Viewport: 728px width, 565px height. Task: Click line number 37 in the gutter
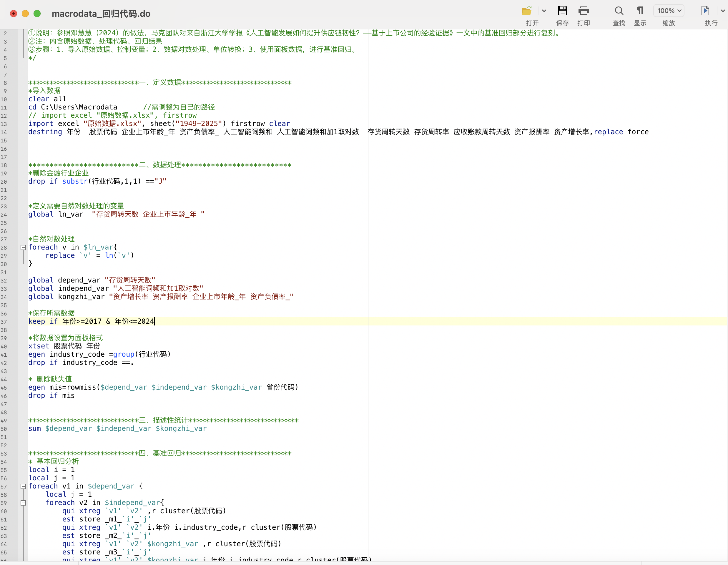[4, 322]
